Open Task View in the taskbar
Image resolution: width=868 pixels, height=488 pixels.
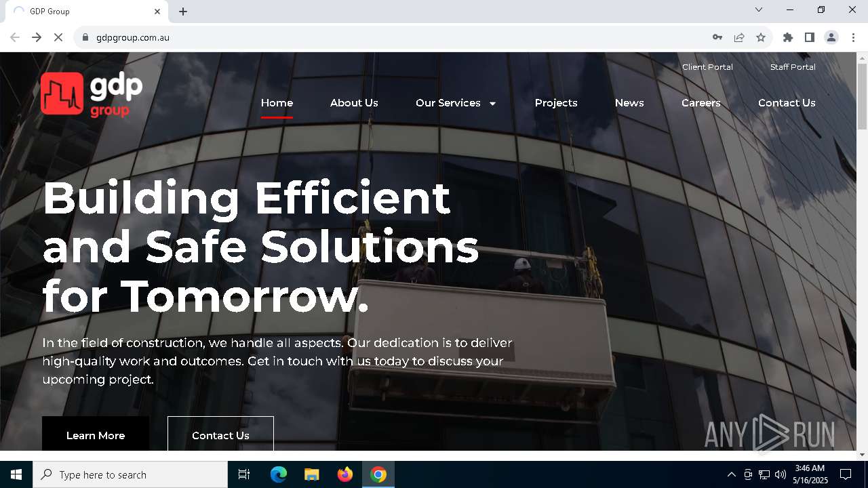(244, 474)
